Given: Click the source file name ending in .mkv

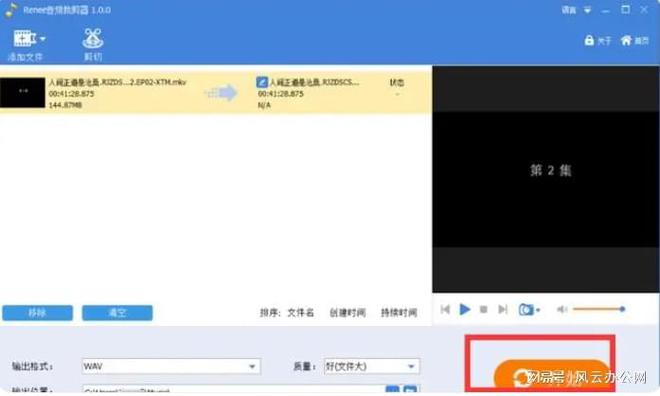Looking at the screenshot, I should click(x=117, y=82).
